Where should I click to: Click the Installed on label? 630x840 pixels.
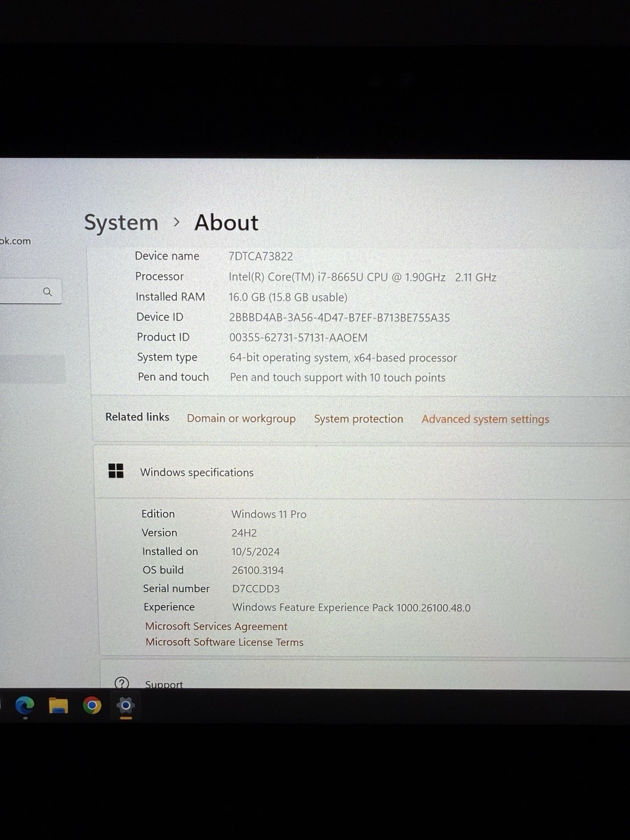[170, 551]
